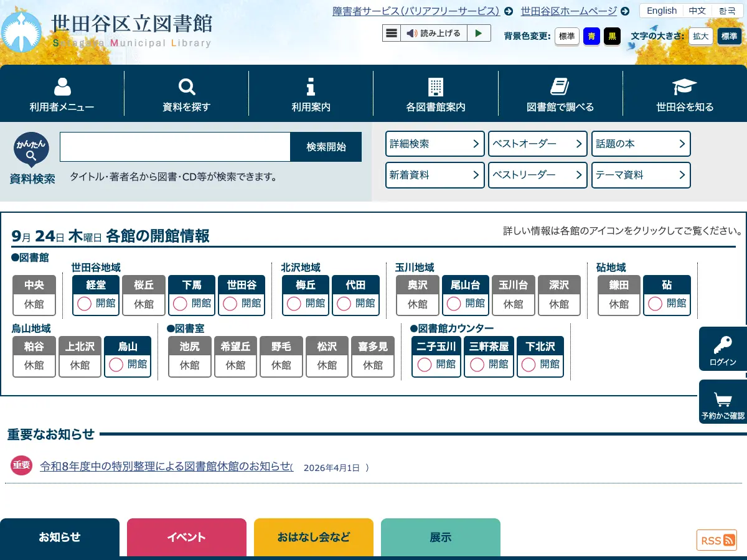Open 世田谷区ホームページ link
The height and width of the screenshot is (560, 747).
point(569,11)
